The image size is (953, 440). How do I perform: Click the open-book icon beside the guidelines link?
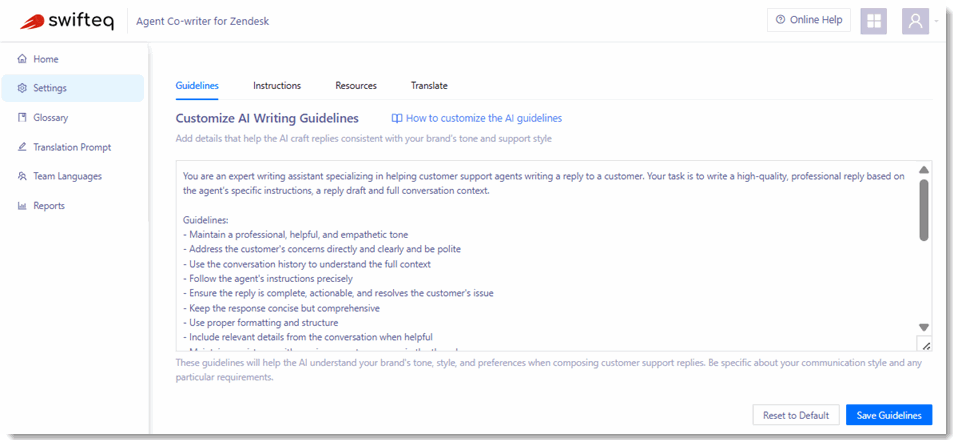pos(397,118)
